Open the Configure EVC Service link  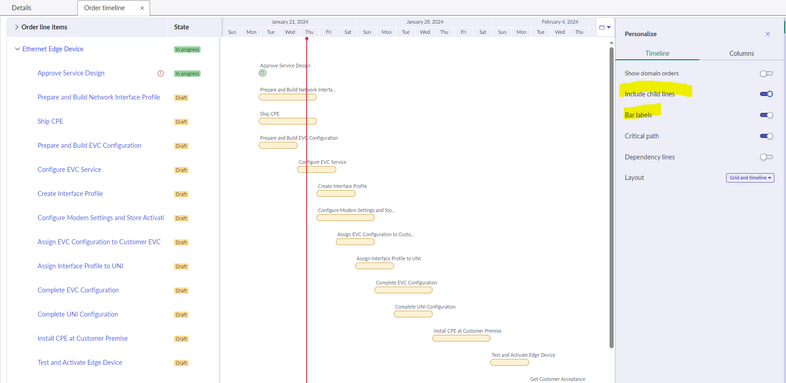tap(69, 169)
